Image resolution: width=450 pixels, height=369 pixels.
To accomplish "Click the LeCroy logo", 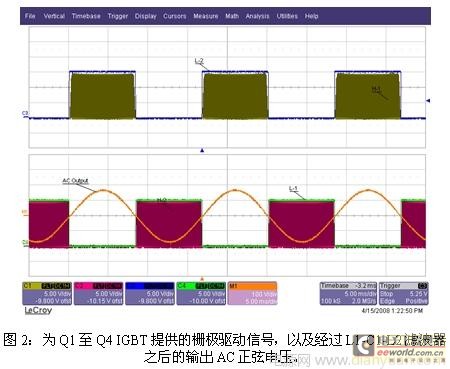I will 38,310.
